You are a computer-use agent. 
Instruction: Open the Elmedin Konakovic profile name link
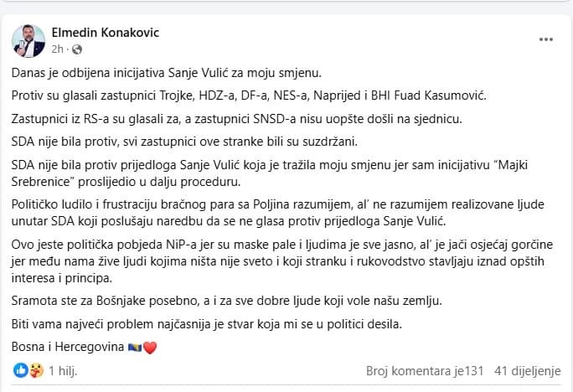(106, 33)
